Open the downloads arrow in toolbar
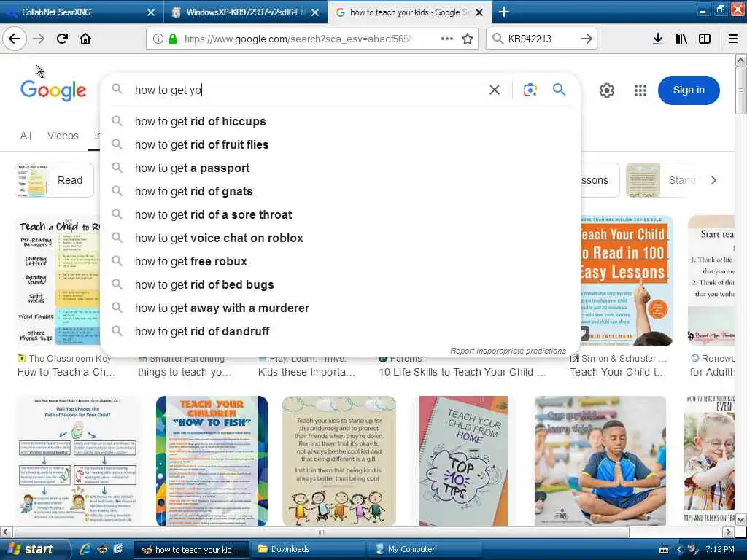 (657, 39)
